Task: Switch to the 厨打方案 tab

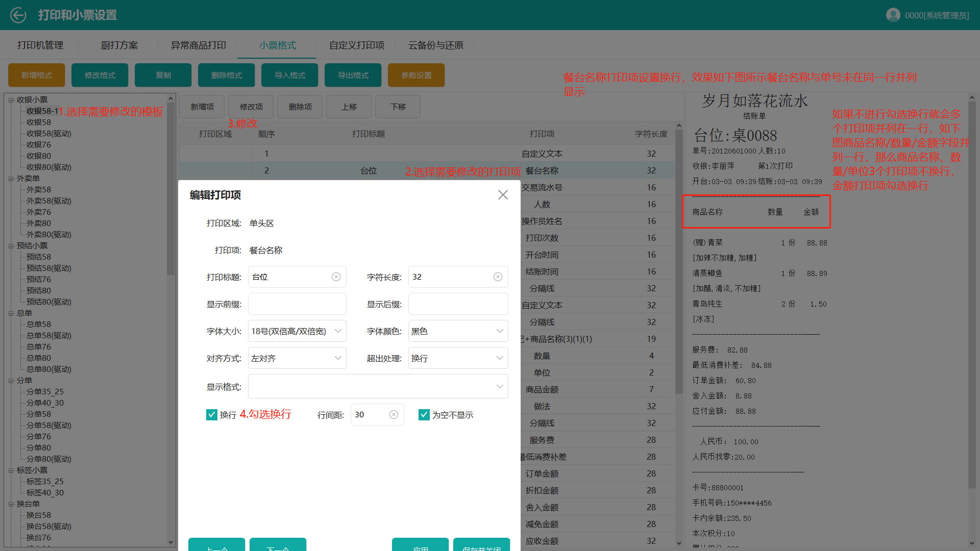Action: [x=119, y=45]
